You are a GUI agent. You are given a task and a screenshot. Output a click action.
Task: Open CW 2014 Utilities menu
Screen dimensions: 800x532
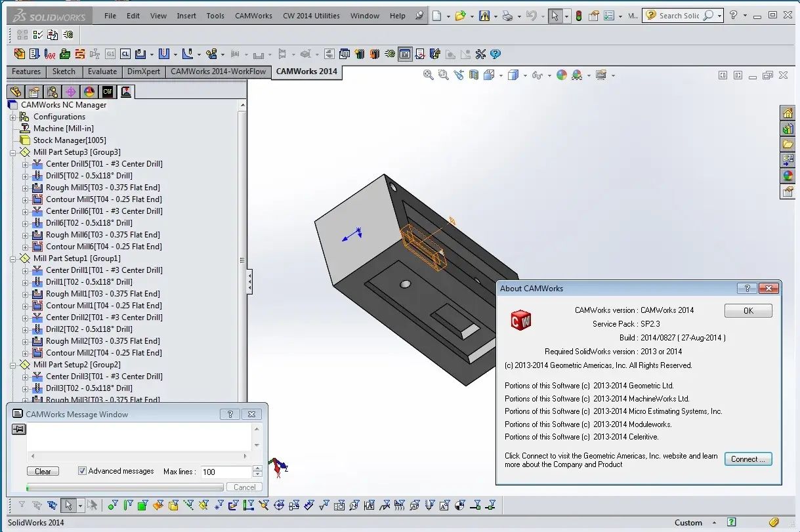tap(311, 16)
